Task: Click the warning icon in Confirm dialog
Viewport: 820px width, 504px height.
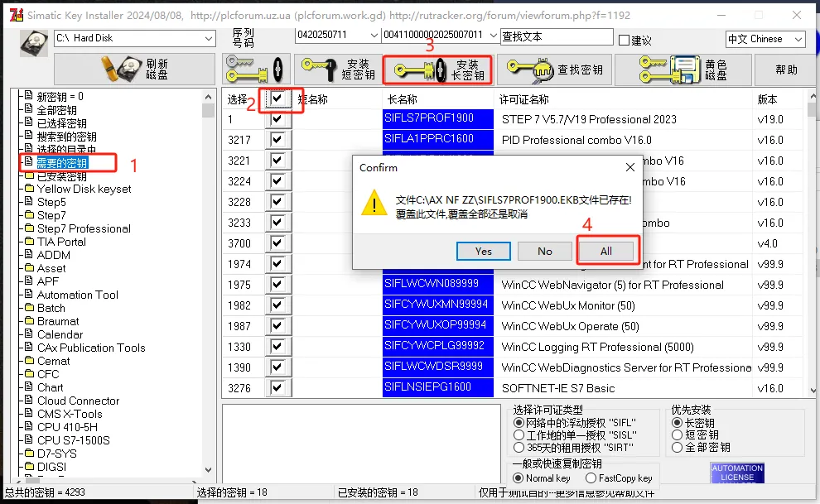Action: pyautogui.click(x=374, y=203)
